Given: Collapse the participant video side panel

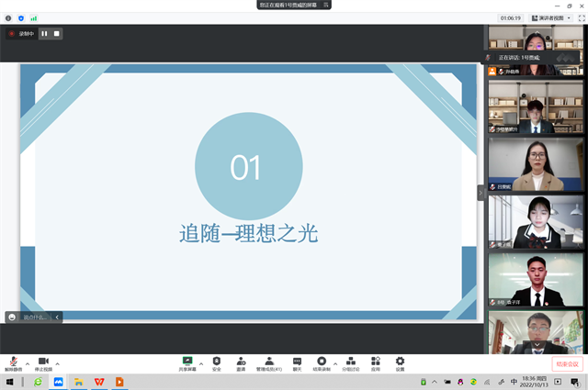Looking at the screenshot, I should coord(481,193).
